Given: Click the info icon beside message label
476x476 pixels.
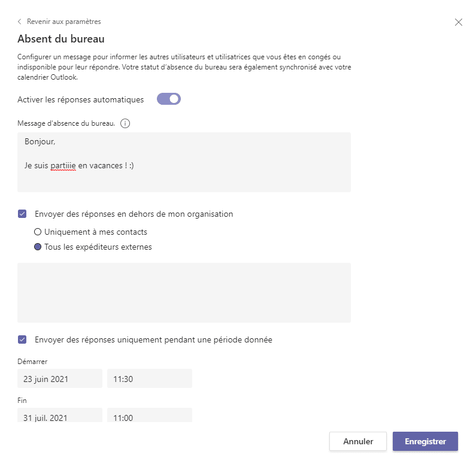Looking at the screenshot, I should (x=125, y=123).
